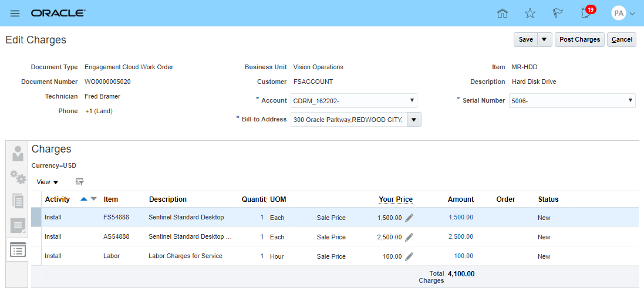Open the top side tab with person icon
The image size is (644, 298).
tap(18, 153)
